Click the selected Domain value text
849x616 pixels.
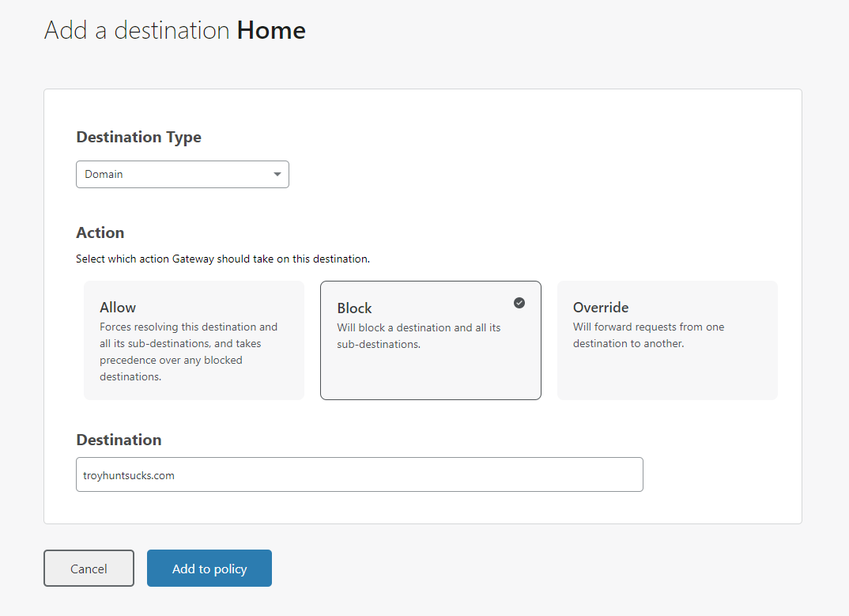(104, 175)
